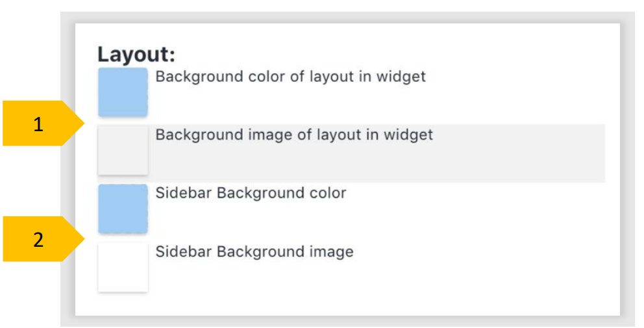Viewport: 644px width, 328px height.
Task: Click the Sidebar Background image thumbnail box
Action: 123,267
